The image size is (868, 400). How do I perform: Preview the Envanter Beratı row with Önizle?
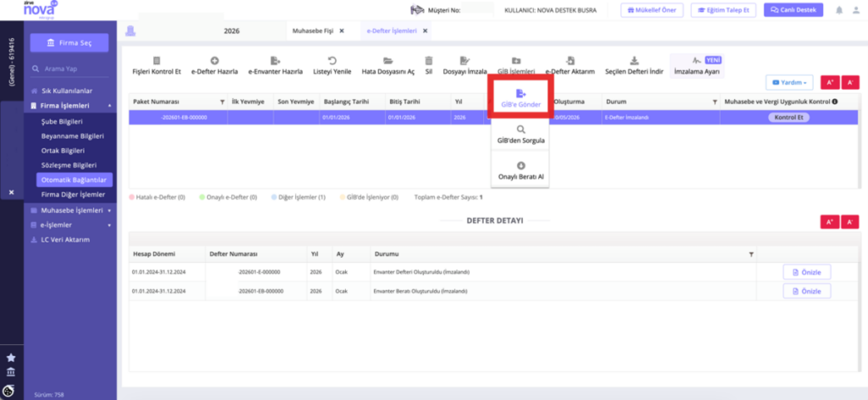click(807, 291)
